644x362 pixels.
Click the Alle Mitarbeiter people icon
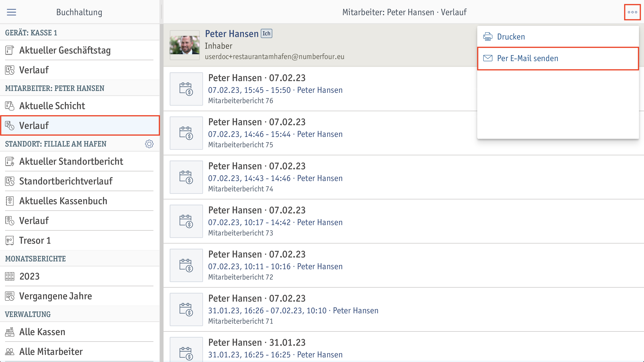pos(9,352)
